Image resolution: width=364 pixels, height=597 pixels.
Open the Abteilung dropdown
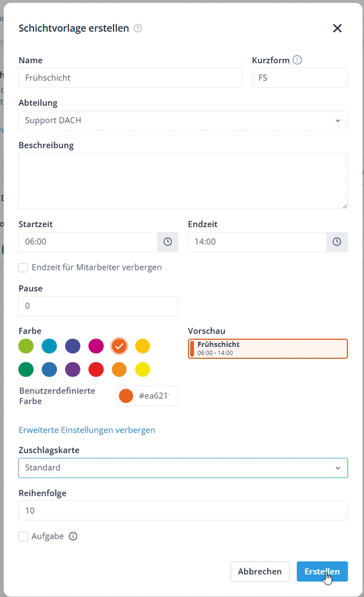coord(183,121)
